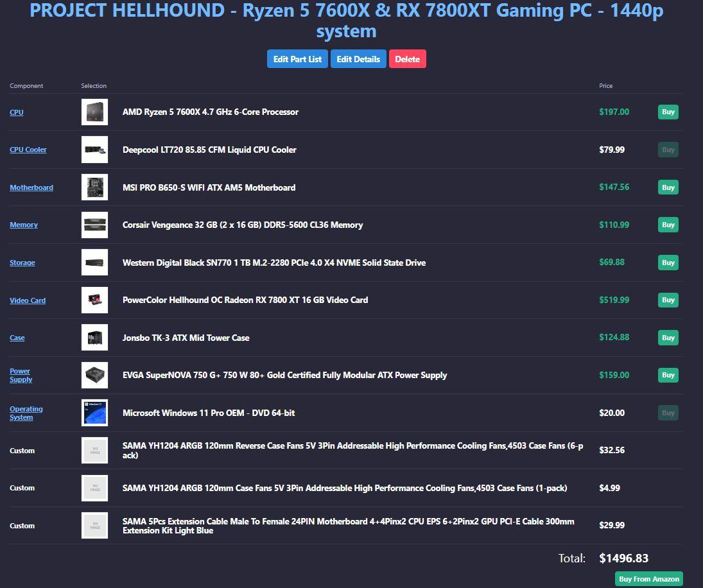
Task: Open the PowerColor Hellhound GPU thumbnail
Action: 94,300
